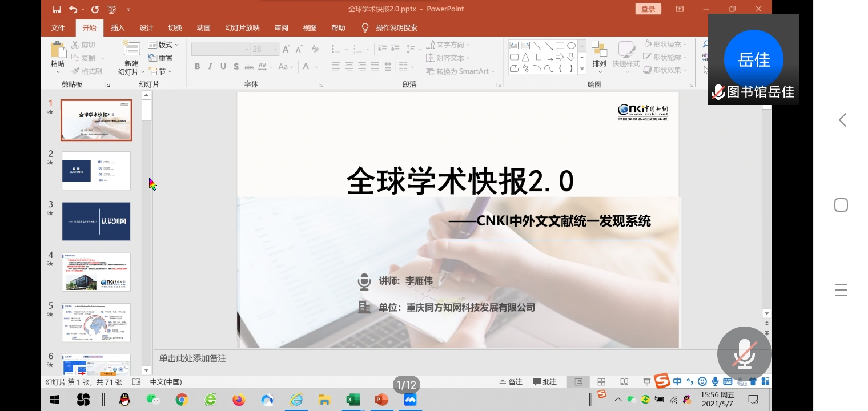Open Excel from the Windows taskbar
This screenshot has height=411, width=868.
tap(352, 400)
